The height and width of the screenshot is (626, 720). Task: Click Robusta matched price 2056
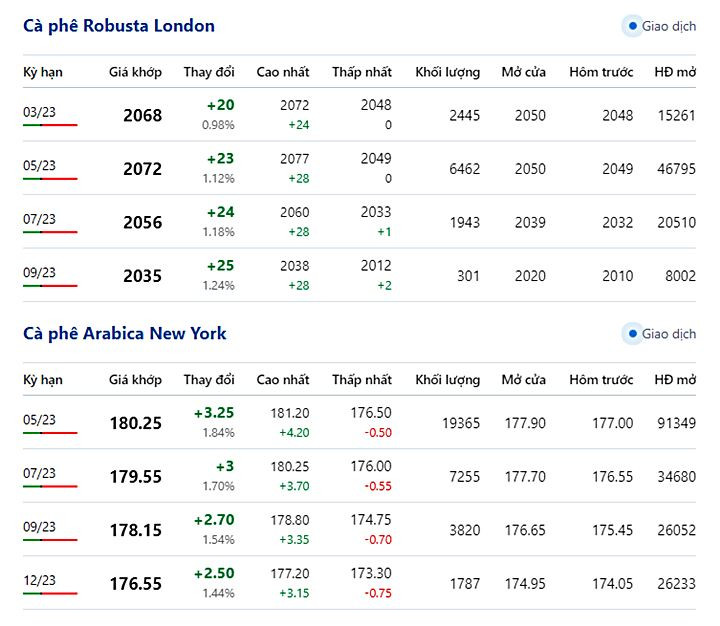(x=143, y=223)
